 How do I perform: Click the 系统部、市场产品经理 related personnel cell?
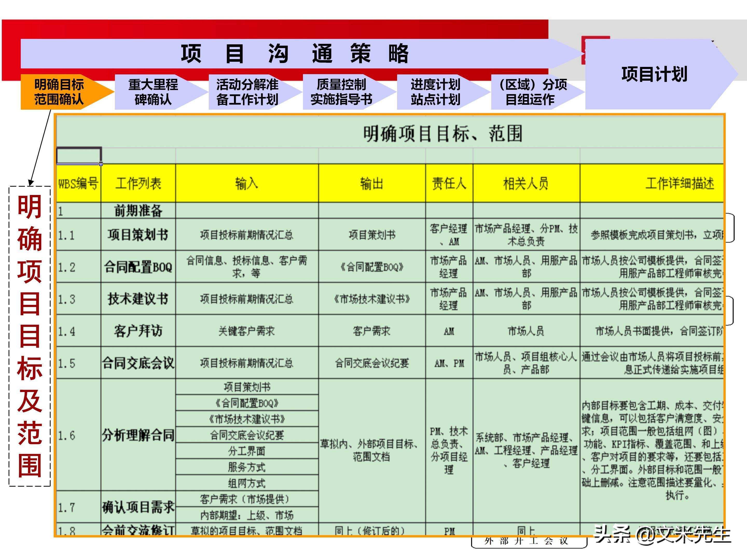tap(526, 450)
